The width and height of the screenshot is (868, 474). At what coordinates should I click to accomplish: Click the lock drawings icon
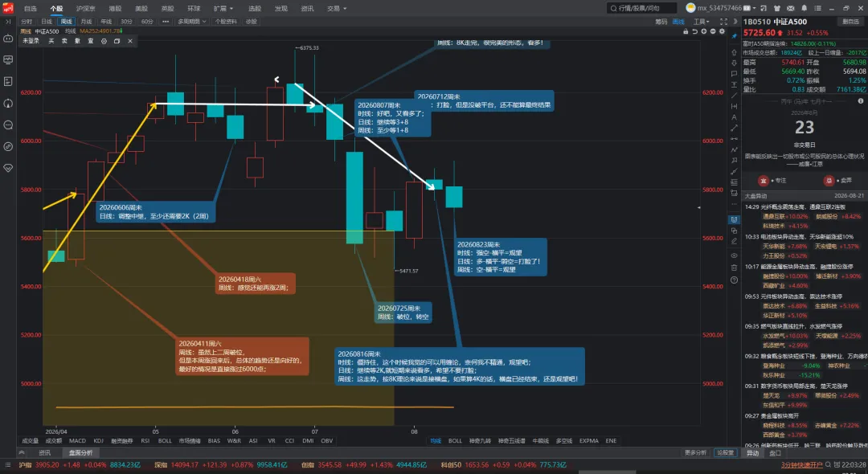pos(686,31)
